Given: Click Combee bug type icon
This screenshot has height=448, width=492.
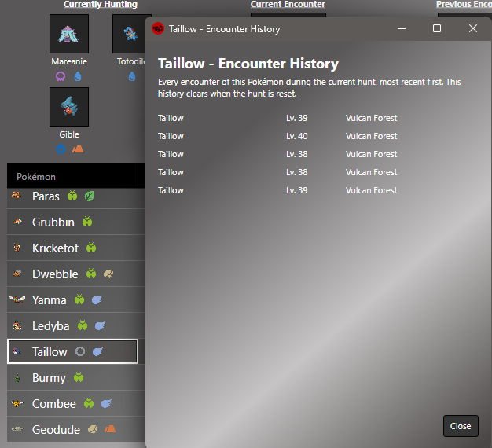Looking at the screenshot, I should click(89, 403).
